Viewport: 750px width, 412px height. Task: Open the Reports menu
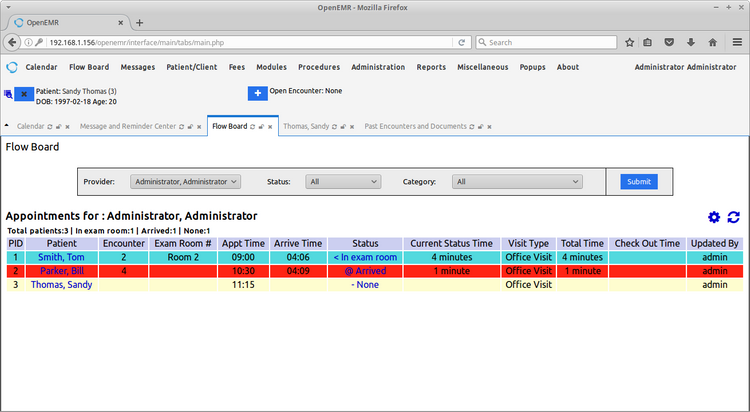(x=431, y=67)
